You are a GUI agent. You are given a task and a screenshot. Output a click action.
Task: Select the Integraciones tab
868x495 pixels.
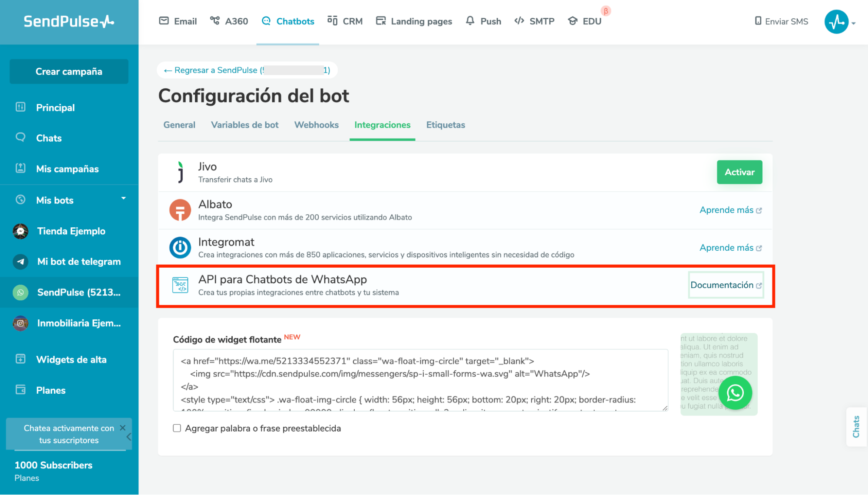pos(383,125)
